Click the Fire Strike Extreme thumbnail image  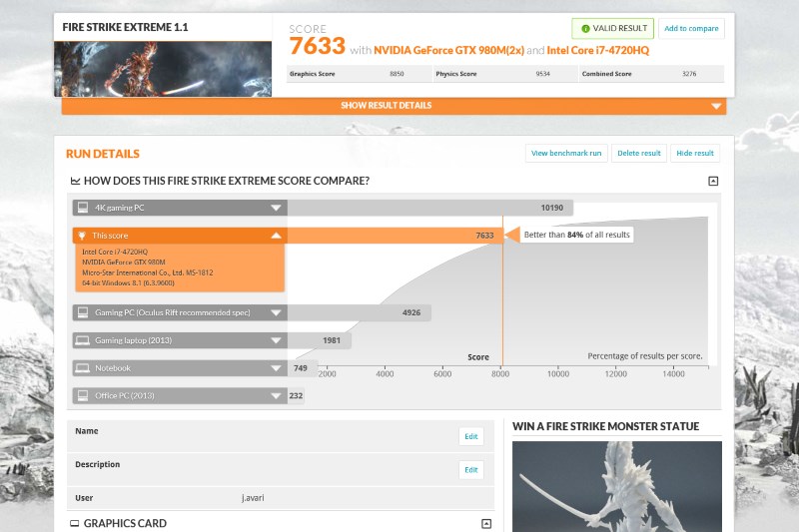point(163,69)
